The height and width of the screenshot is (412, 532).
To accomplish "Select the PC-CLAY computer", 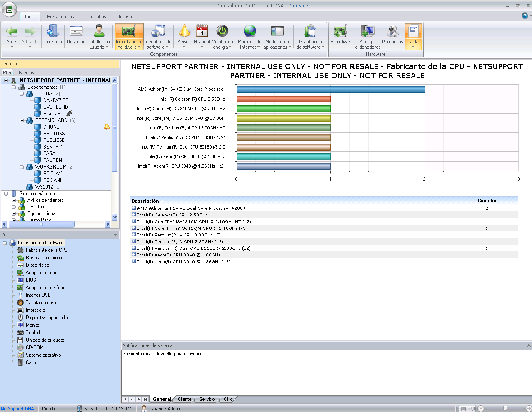I will 52,174.
